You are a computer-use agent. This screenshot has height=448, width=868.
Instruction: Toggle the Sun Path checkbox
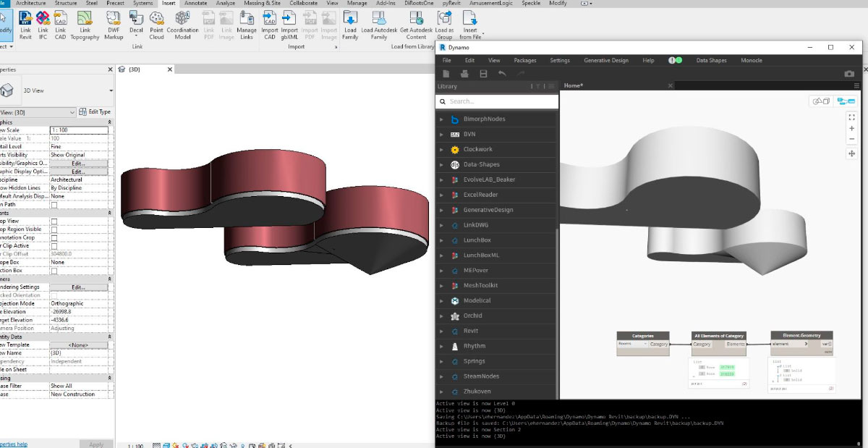click(54, 205)
